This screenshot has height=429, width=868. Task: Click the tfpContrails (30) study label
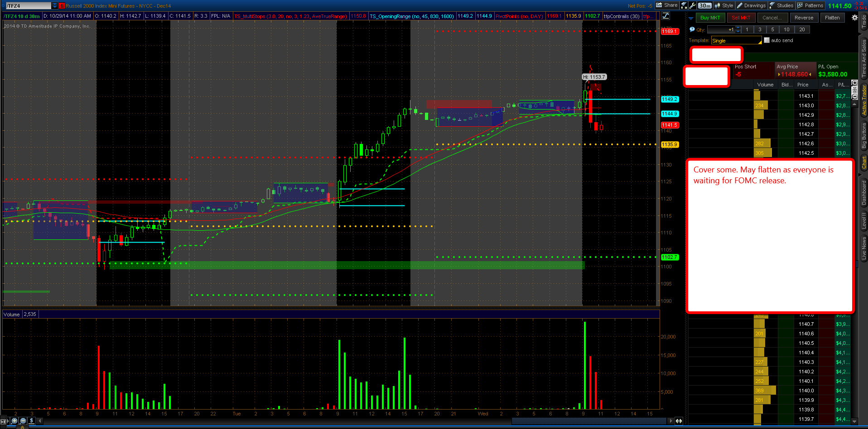(622, 16)
